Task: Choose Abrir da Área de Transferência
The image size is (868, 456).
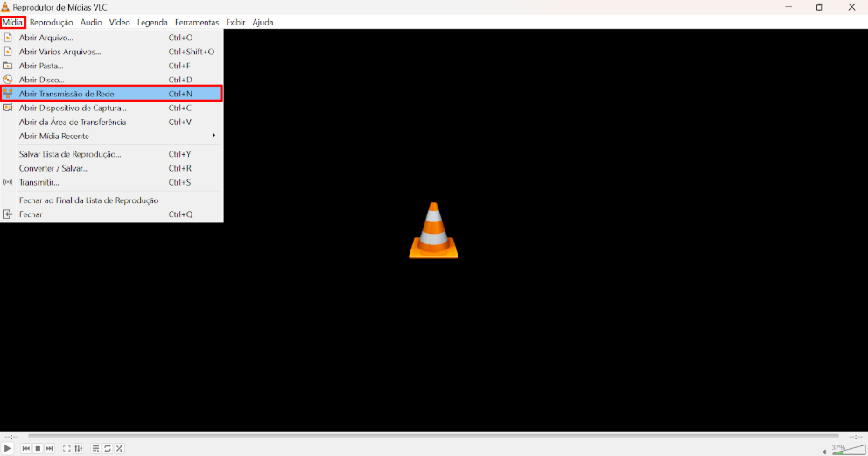Action: tap(112, 122)
